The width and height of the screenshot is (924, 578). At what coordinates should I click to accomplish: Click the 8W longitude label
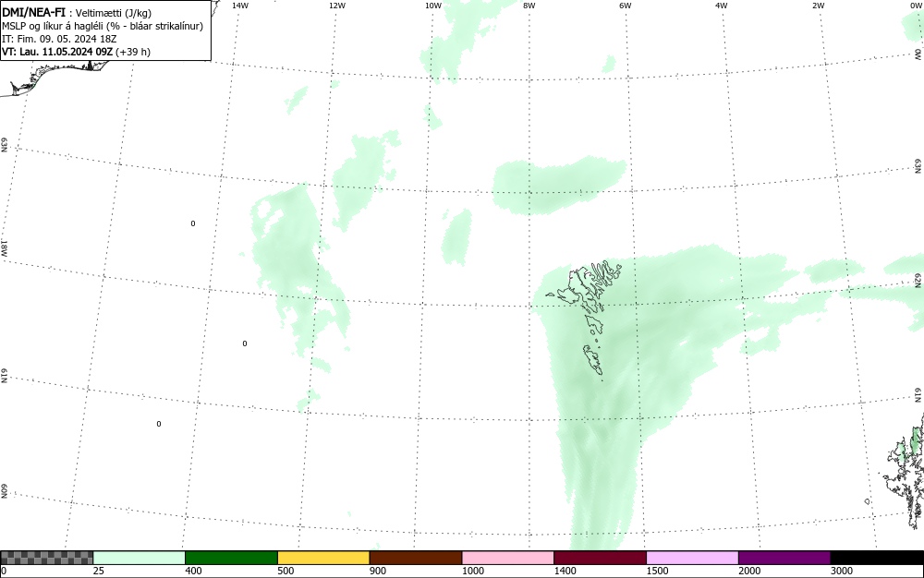click(529, 6)
